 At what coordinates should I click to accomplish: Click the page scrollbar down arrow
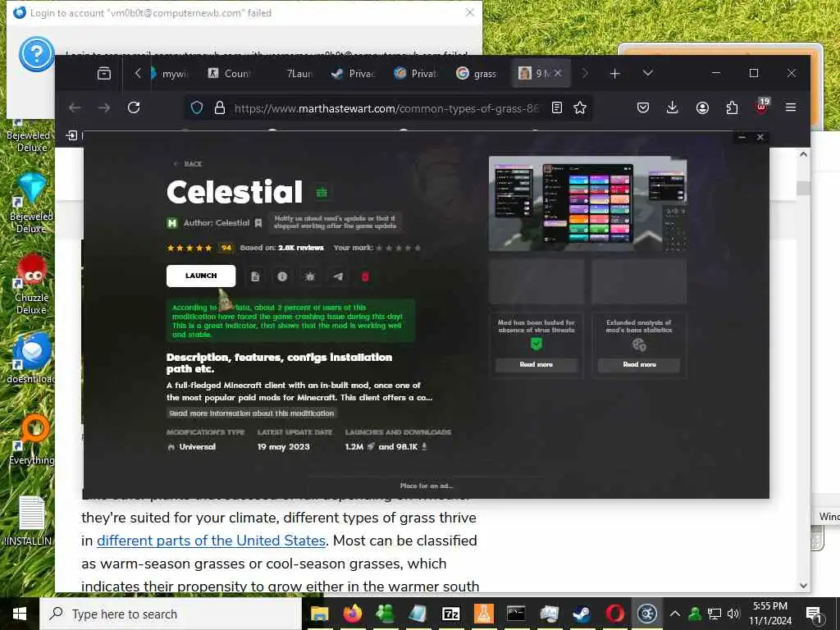(x=804, y=586)
